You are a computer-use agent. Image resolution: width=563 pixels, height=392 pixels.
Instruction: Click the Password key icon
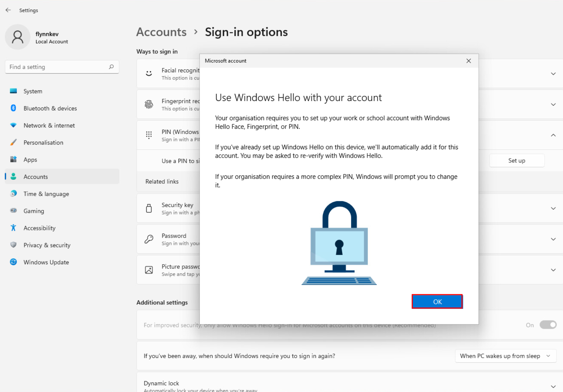[x=149, y=239]
